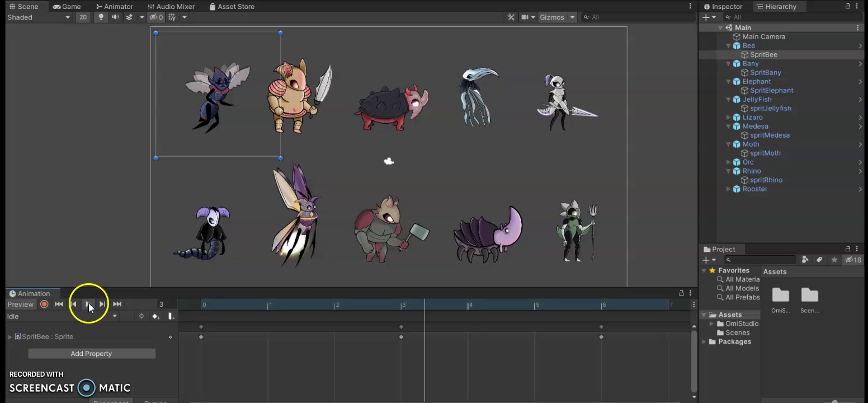Select the Hierarchy tab
This screenshot has width=868, height=403.
pyautogui.click(x=776, y=6)
